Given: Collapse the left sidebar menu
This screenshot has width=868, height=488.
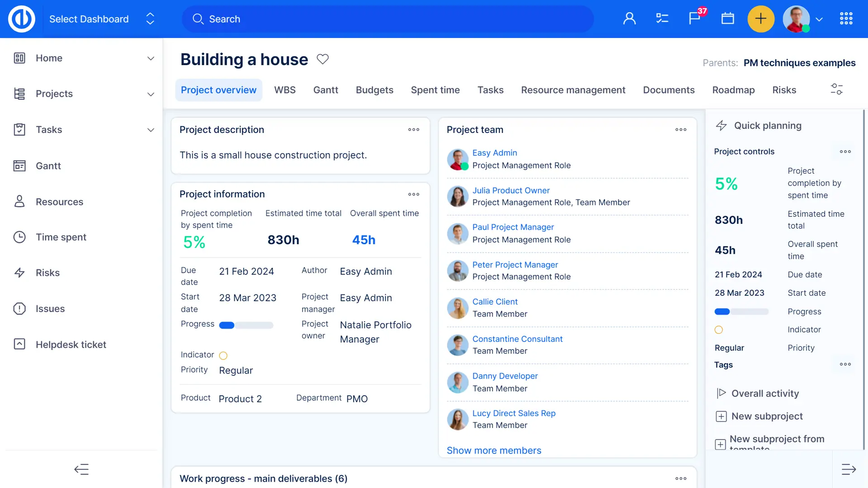Looking at the screenshot, I should (81, 469).
